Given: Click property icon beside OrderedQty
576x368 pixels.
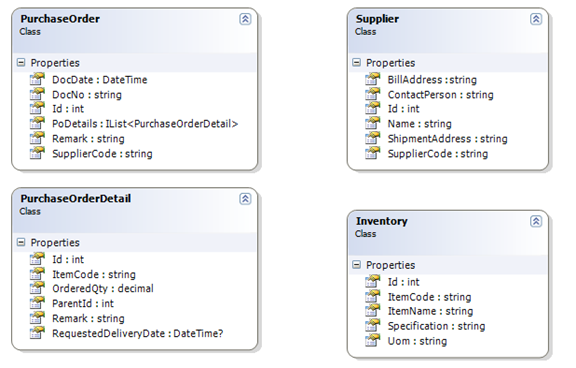Looking at the screenshot, I should pos(37,288).
